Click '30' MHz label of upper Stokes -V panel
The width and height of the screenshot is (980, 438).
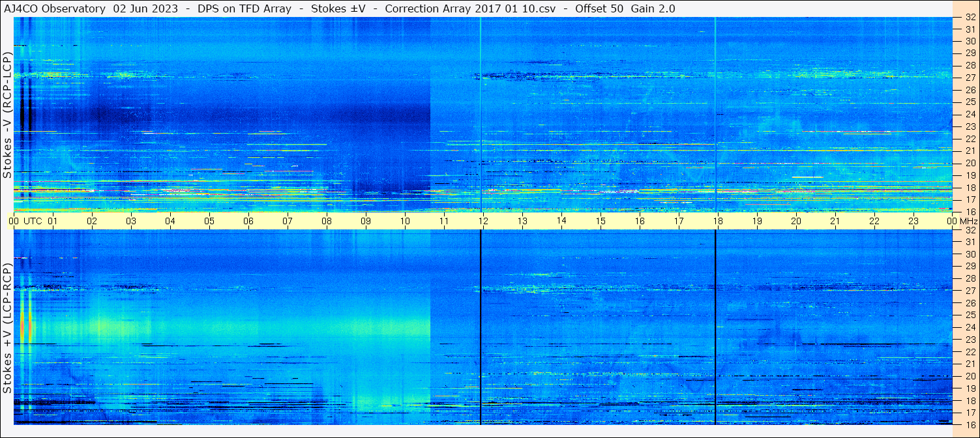click(x=970, y=42)
